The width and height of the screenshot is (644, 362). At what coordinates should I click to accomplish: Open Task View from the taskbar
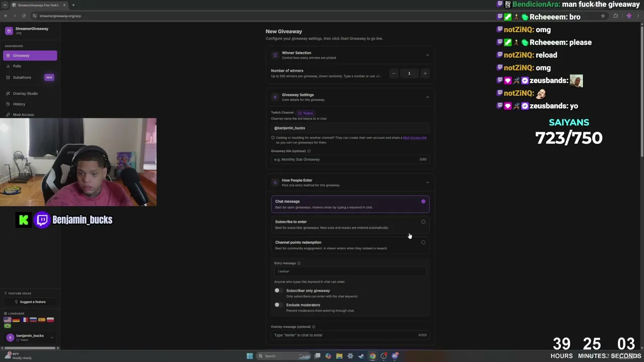(x=317, y=356)
